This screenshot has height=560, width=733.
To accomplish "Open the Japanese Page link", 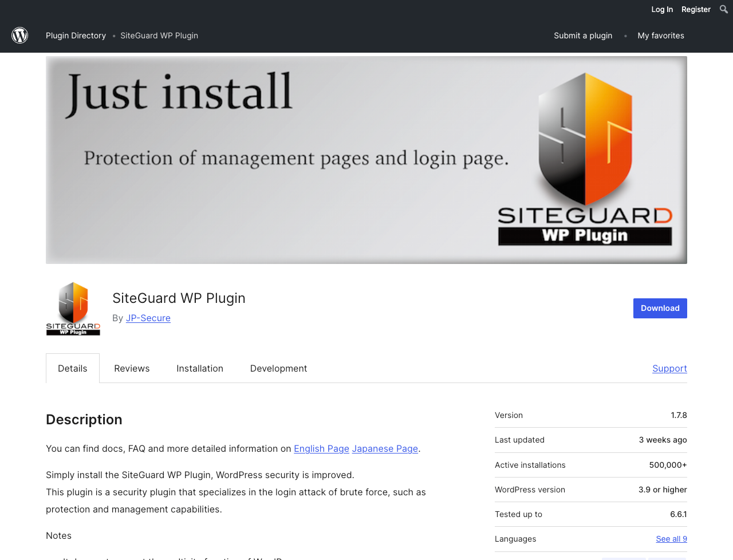I will [x=385, y=448].
